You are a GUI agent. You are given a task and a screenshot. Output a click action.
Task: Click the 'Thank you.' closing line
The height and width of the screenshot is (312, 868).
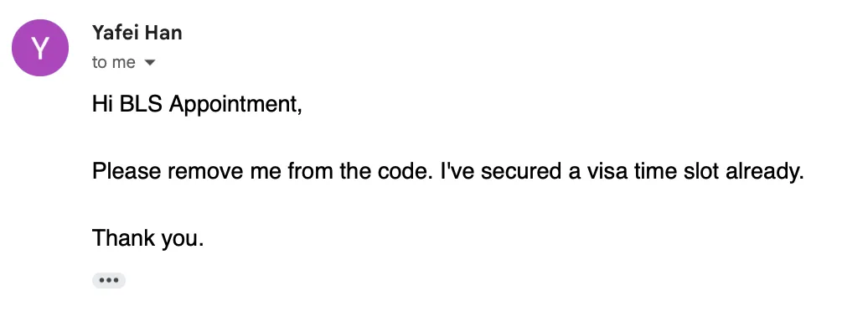pos(148,239)
